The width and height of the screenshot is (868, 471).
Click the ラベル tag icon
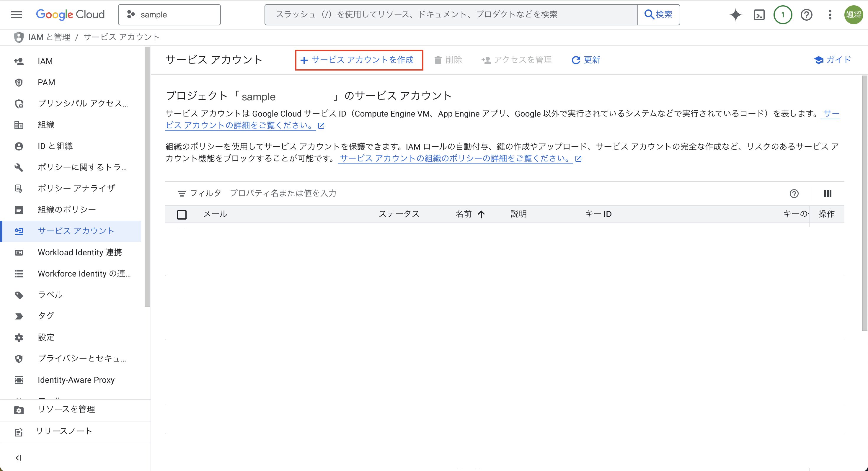[x=19, y=295]
